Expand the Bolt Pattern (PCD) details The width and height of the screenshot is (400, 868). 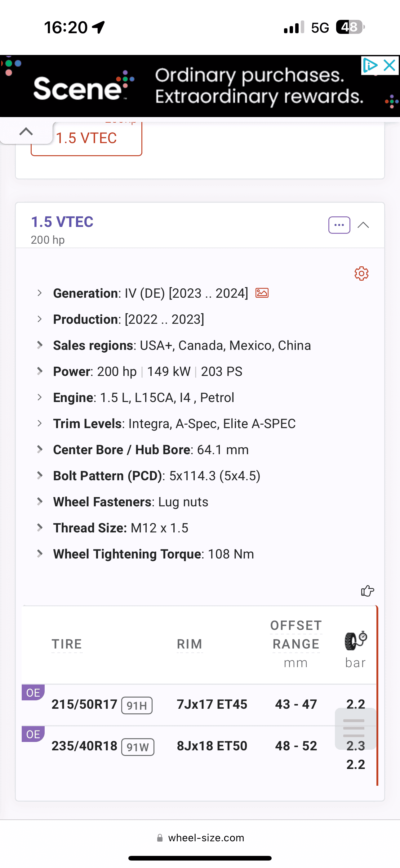pos(40,476)
